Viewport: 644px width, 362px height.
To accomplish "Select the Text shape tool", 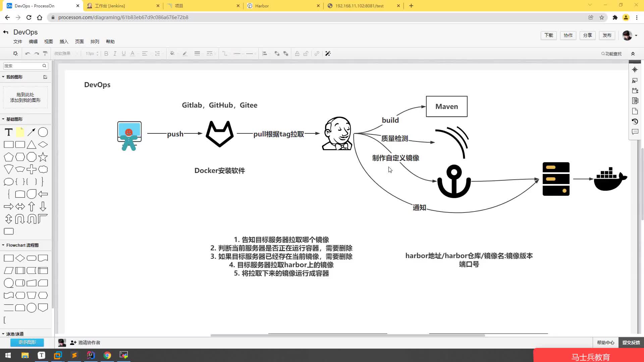I will [x=9, y=132].
